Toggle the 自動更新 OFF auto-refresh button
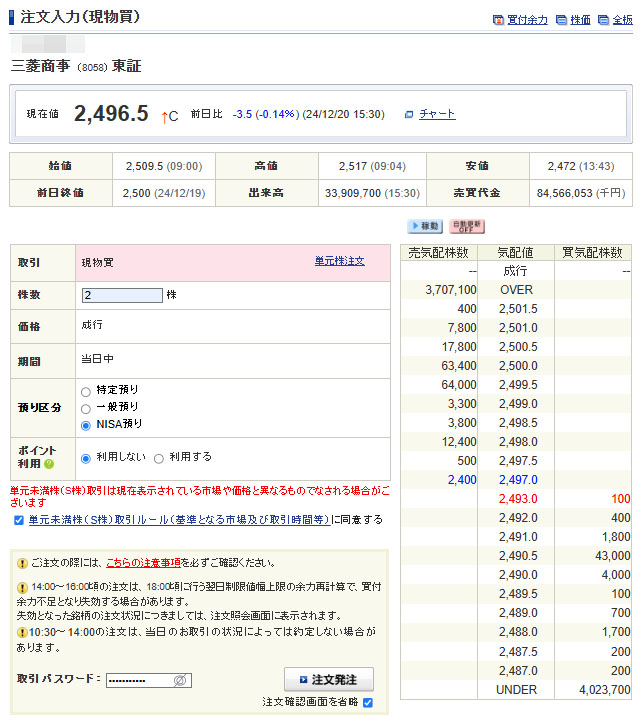This screenshot has height=726, width=643. click(466, 227)
